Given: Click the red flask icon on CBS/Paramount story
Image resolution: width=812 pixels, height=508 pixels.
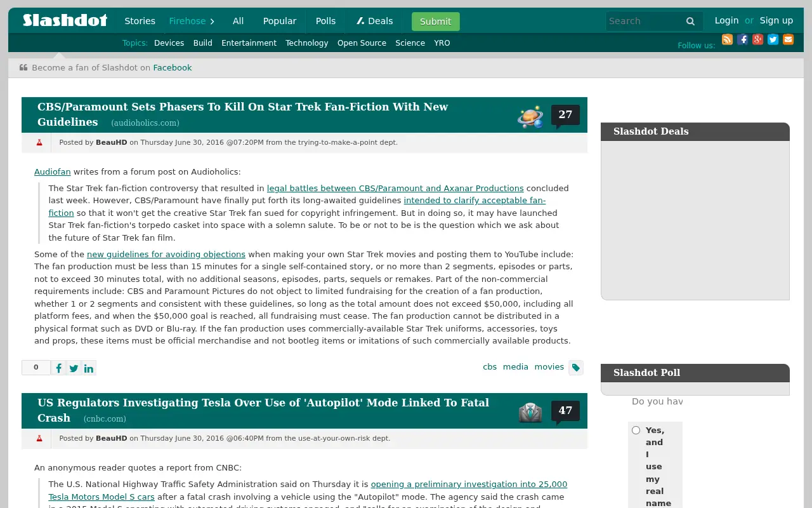Looking at the screenshot, I should click(x=39, y=143).
